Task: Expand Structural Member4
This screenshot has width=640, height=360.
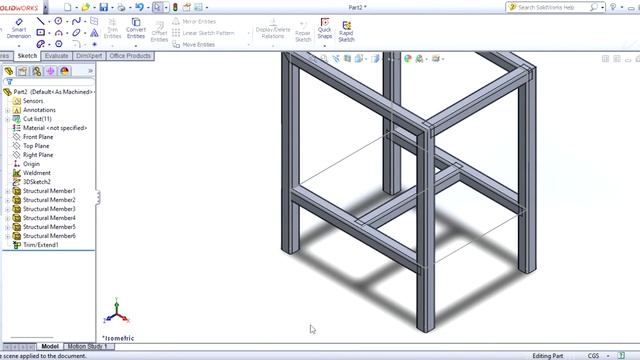Action: pyautogui.click(x=7, y=218)
